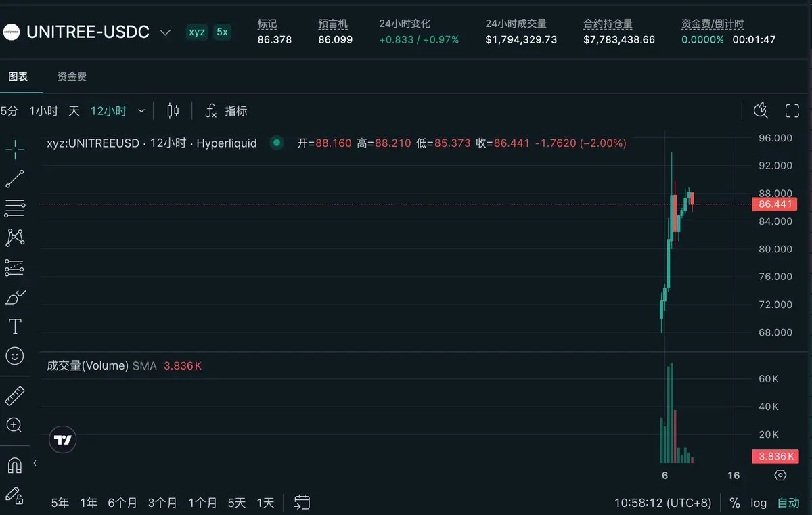This screenshot has height=515, width=812.
Task: Click the xyz tag badge
Action: (197, 32)
